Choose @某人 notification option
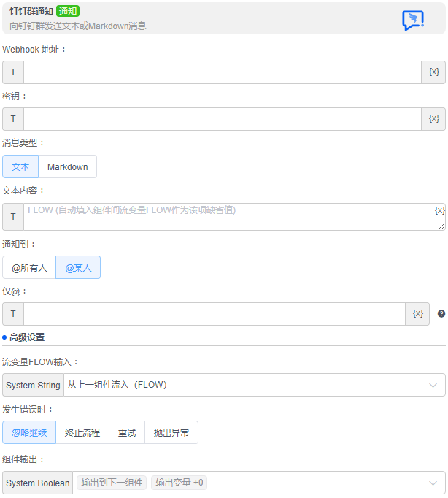The image size is (448, 498). [x=78, y=268]
